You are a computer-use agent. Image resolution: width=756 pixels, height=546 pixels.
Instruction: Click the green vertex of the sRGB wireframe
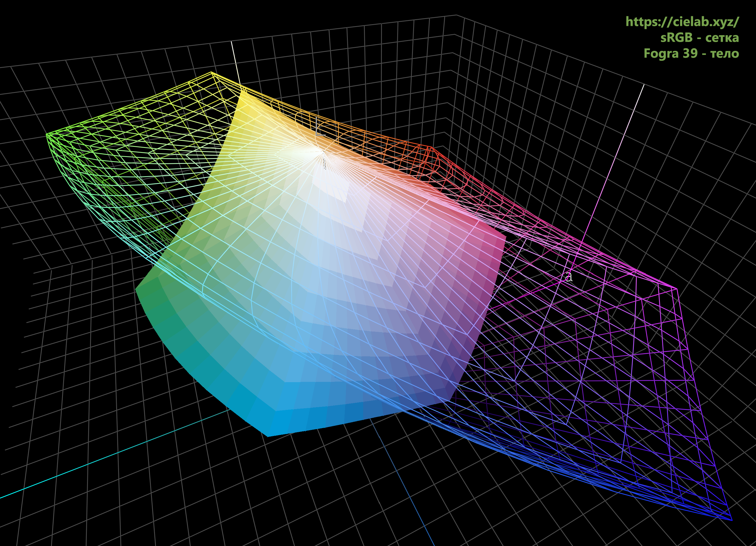[x=47, y=134]
